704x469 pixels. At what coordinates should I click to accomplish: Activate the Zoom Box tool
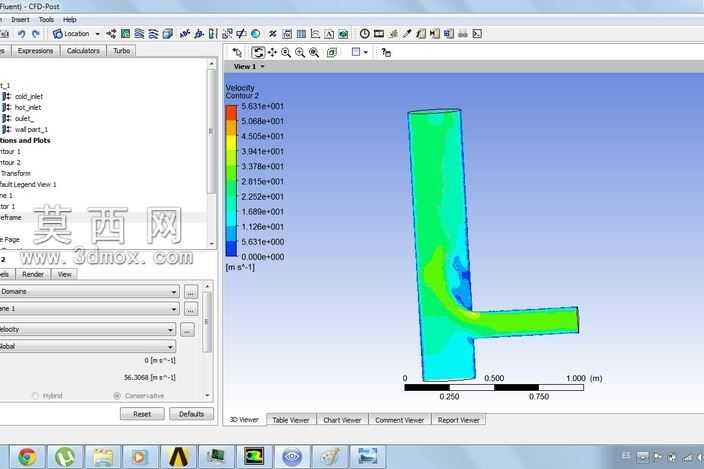[x=300, y=53]
